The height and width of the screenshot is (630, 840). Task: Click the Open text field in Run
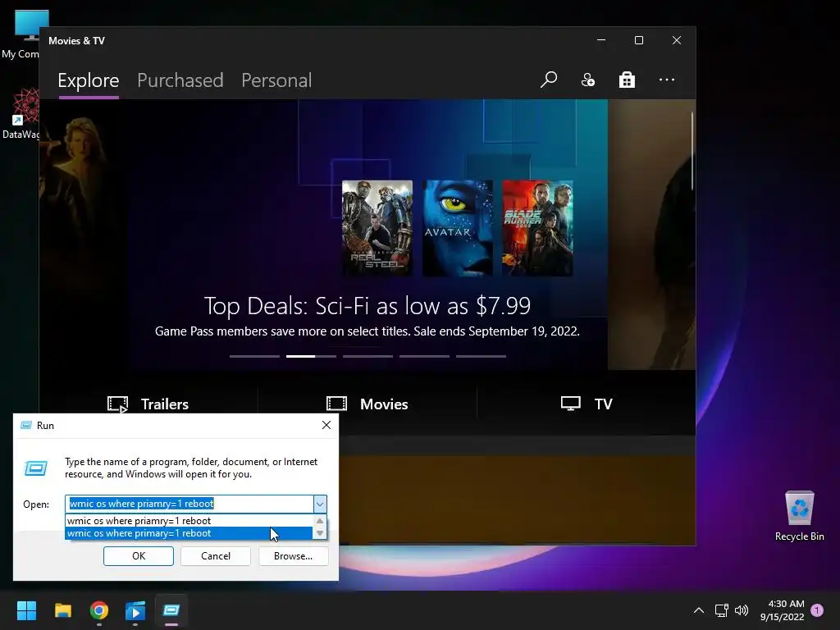point(189,504)
